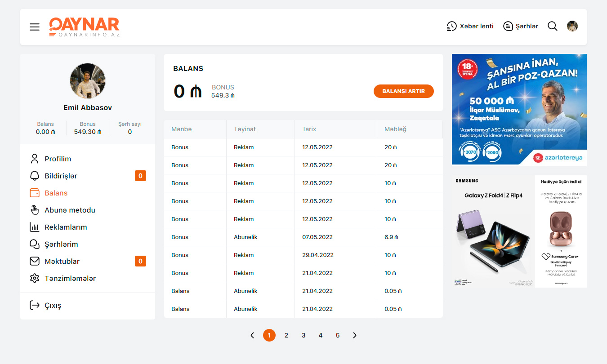Open Tənzimləmələr settings
This screenshot has width=607, height=364.
click(70, 278)
